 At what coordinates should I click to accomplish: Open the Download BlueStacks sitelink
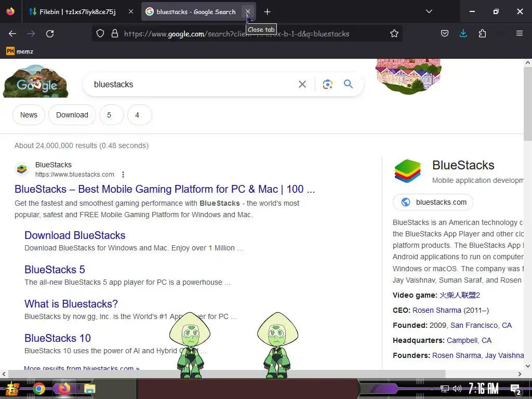click(75, 235)
